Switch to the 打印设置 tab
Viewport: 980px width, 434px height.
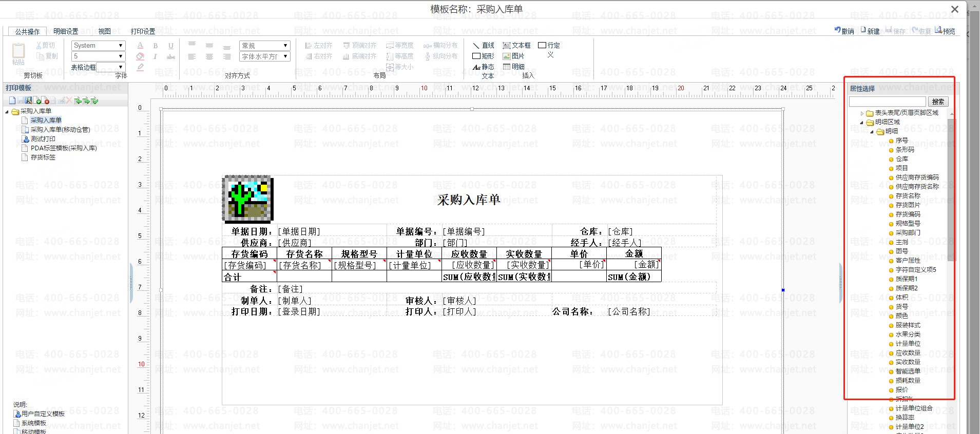(x=143, y=32)
